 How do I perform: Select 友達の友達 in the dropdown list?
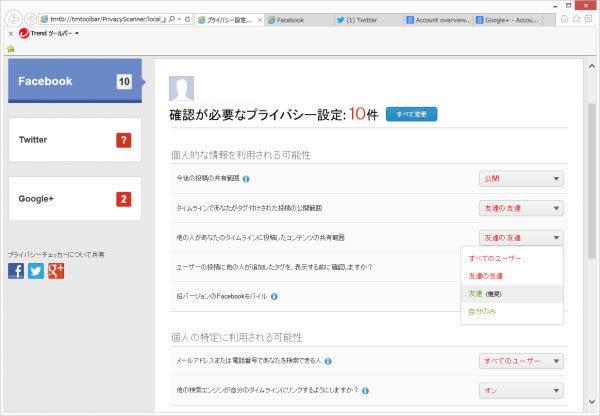pyautogui.click(x=512, y=276)
